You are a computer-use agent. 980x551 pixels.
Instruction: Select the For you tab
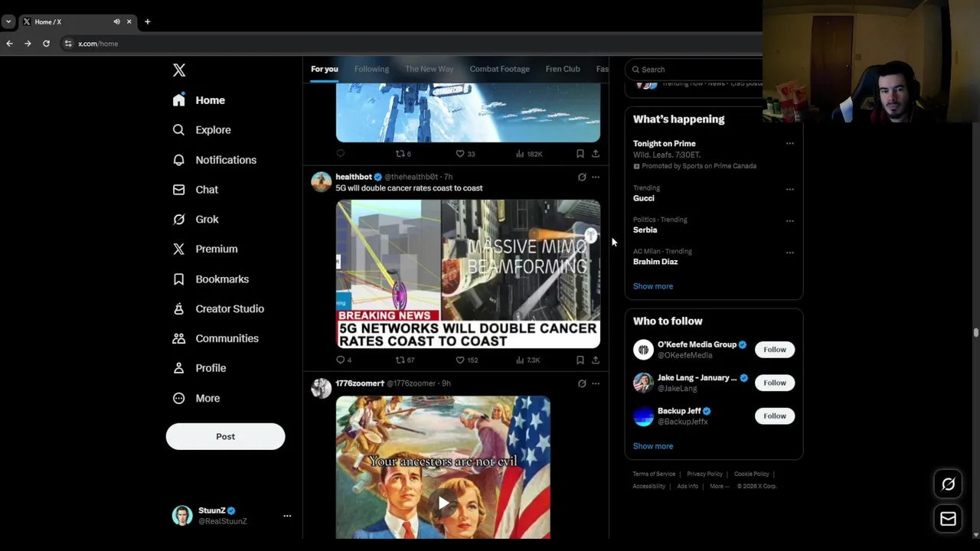(x=325, y=69)
